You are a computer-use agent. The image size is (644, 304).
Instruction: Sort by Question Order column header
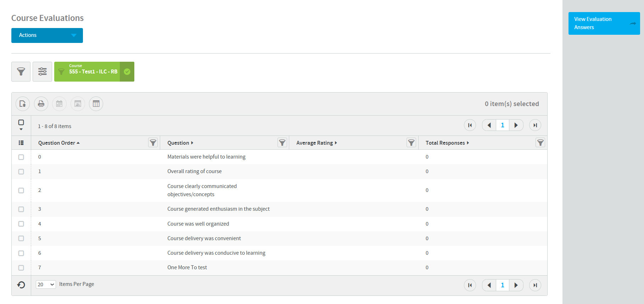pos(59,143)
